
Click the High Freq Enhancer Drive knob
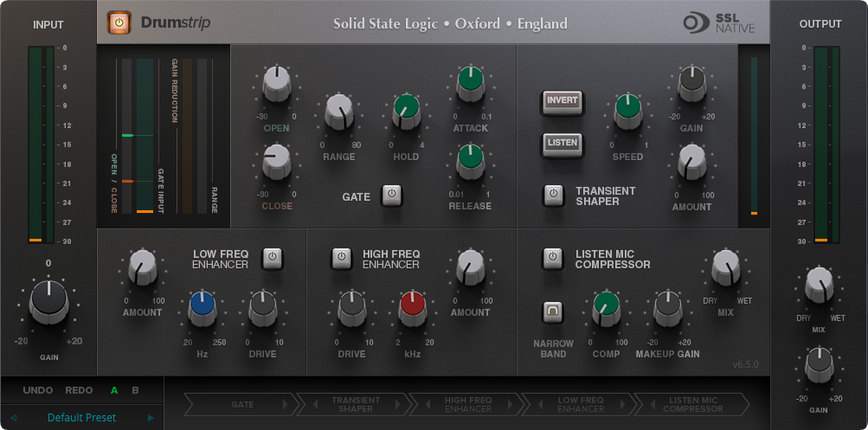pos(352,309)
